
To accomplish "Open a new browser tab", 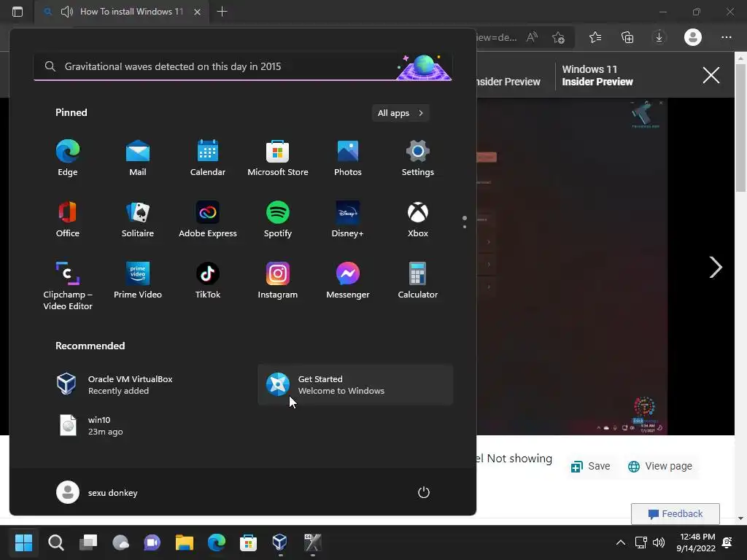I will [x=222, y=12].
